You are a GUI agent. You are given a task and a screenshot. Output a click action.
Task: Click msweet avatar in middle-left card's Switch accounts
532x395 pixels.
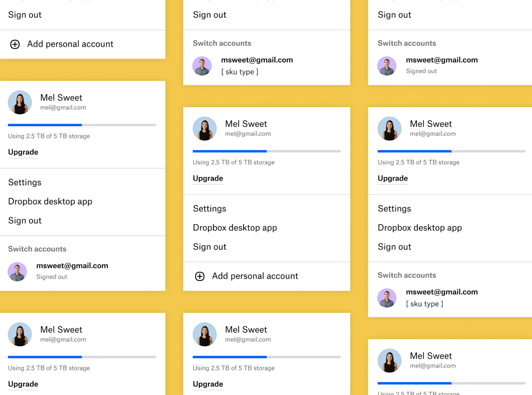click(x=17, y=272)
